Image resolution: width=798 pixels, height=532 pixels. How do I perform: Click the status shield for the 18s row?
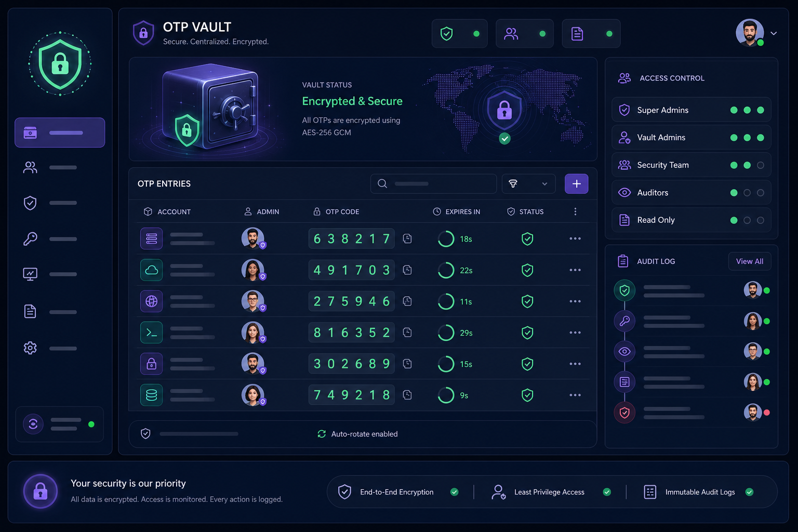[527, 239]
